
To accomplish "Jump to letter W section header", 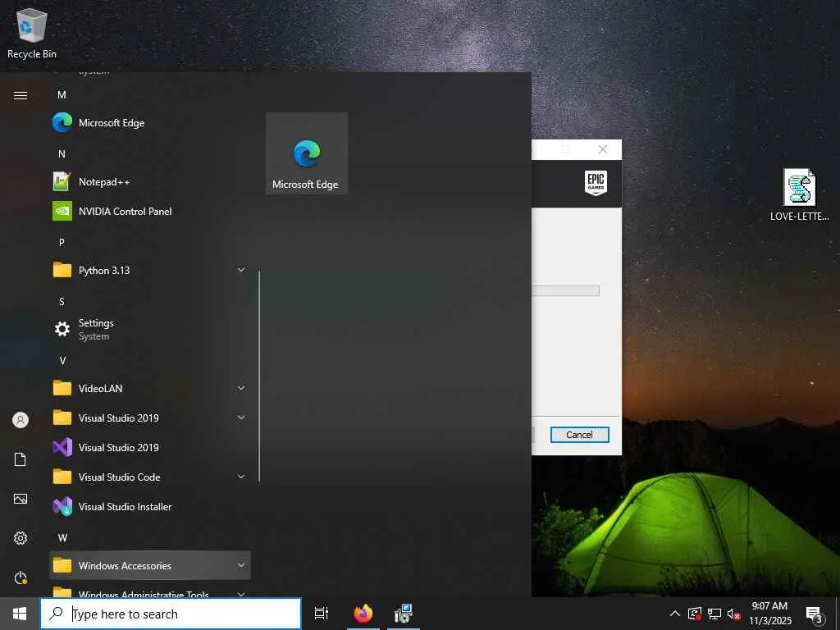I will [x=62, y=537].
